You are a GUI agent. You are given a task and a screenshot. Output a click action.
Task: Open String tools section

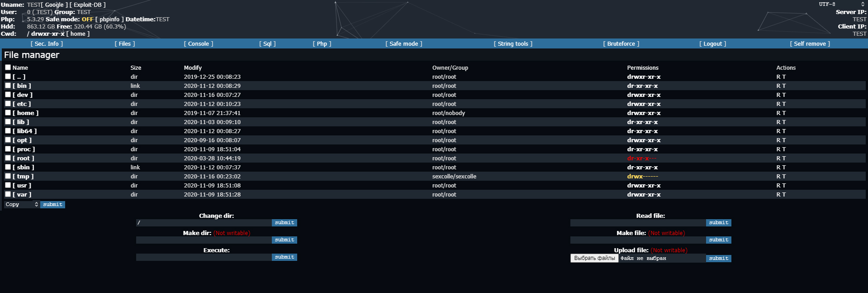(x=513, y=44)
